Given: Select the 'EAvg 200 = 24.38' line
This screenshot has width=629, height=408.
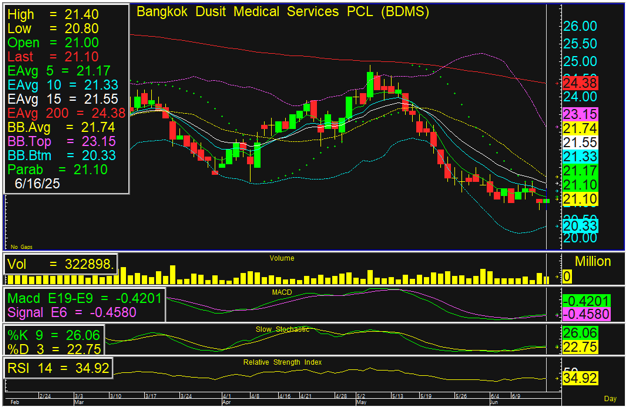Looking at the screenshot, I should pyautogui.click(x=66, y=113).
